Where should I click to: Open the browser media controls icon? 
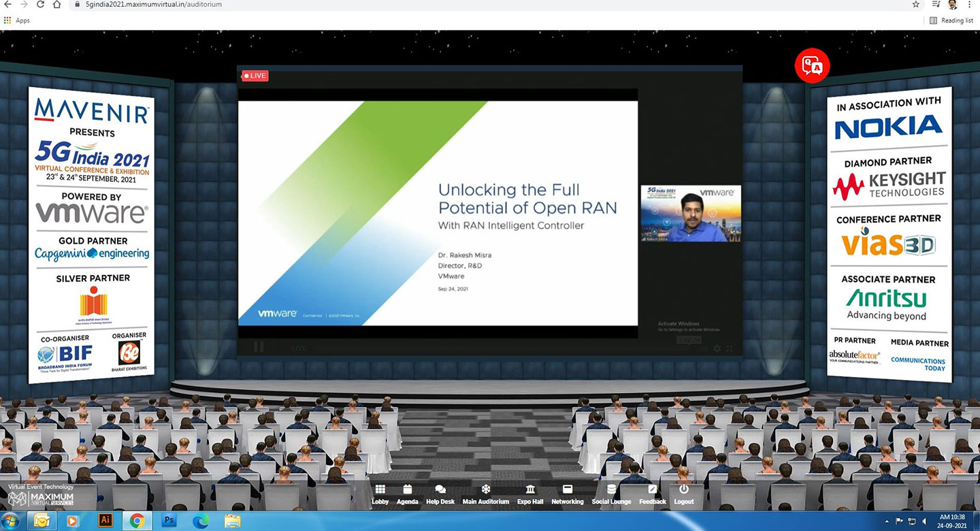point(936,4)
